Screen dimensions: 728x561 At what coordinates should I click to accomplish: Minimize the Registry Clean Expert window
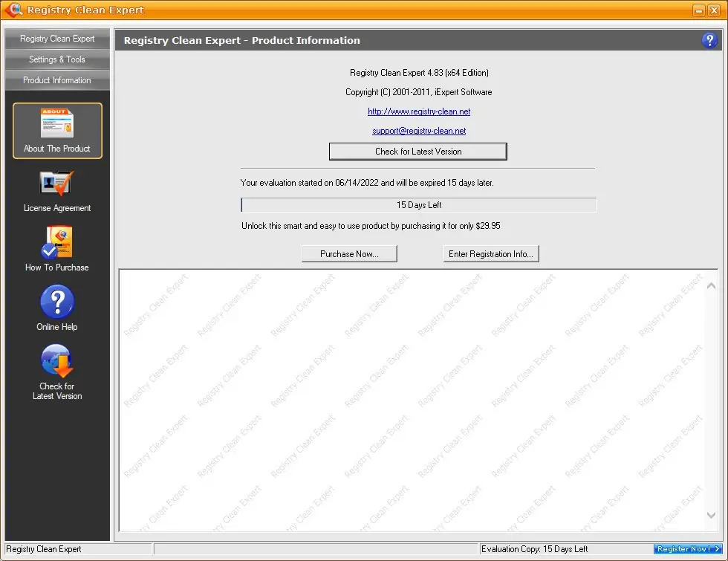699,10
